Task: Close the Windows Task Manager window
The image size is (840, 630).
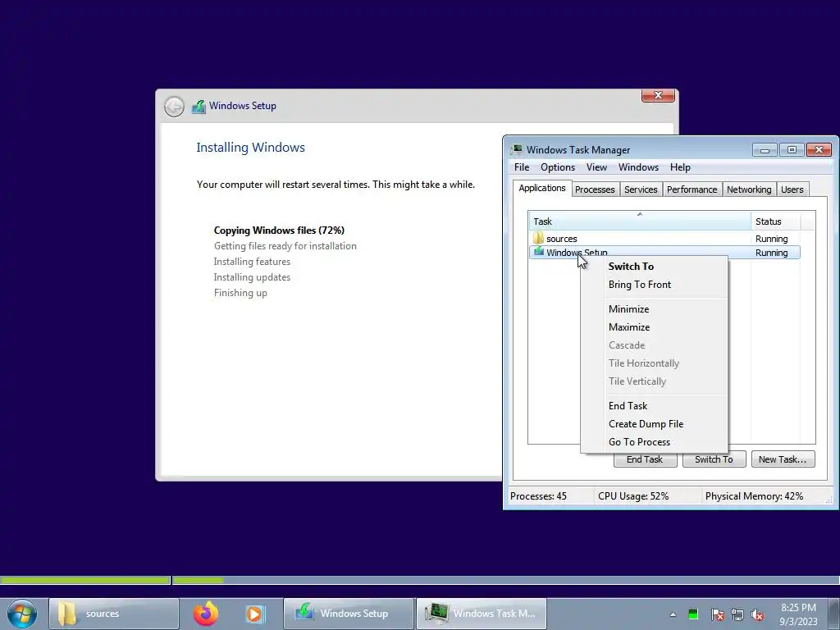Action: [819, 150]
